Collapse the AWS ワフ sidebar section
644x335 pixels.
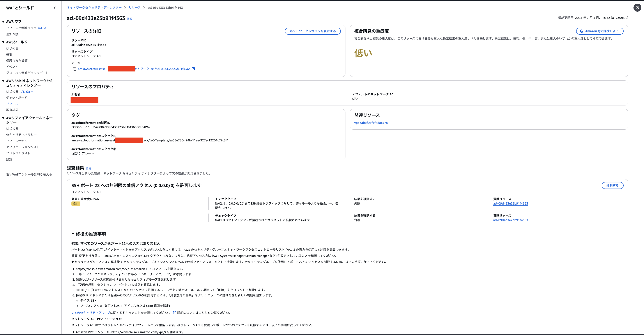pos(3,21)
